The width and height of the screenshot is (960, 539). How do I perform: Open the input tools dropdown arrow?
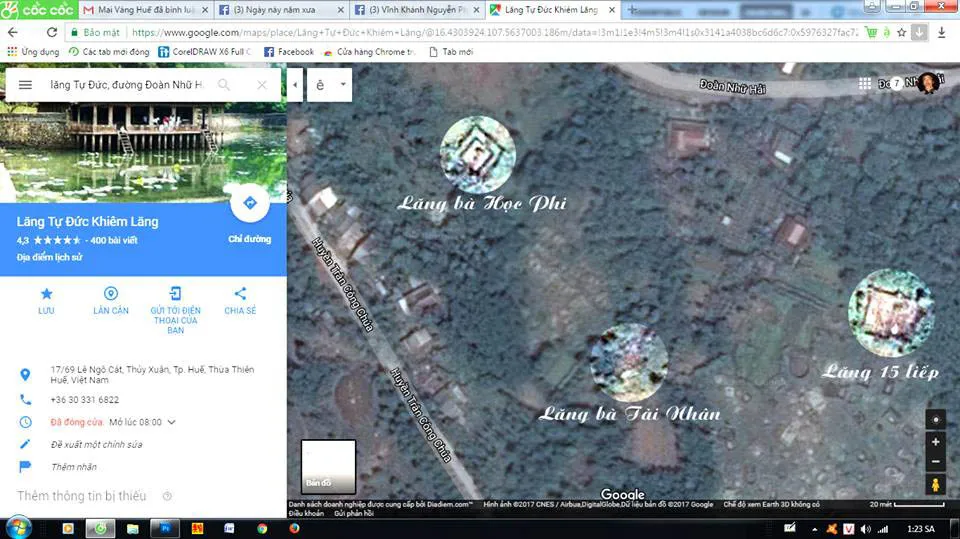[343, 85]
